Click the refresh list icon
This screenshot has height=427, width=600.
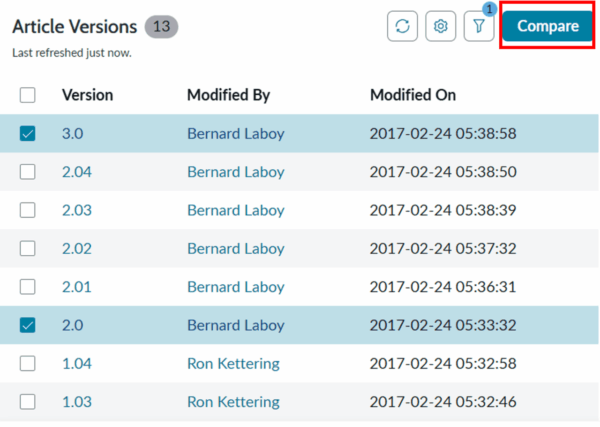coord(402,27)
